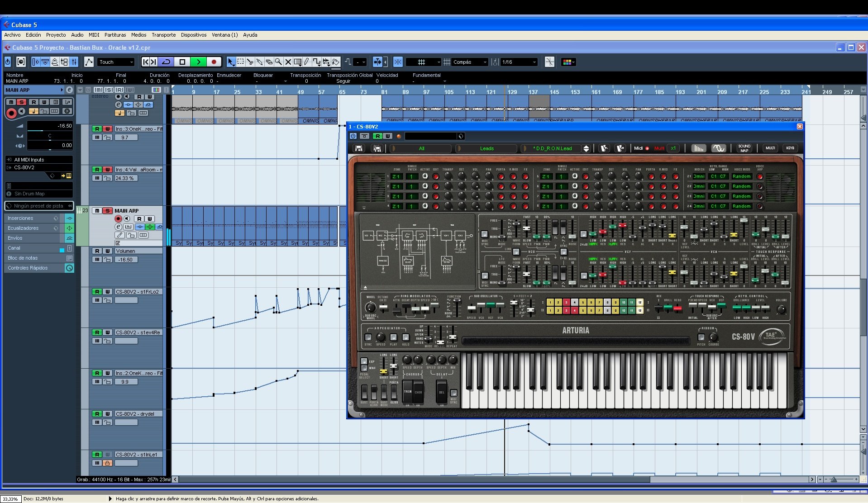Select the Erase tool
The height and width of the screenshot is (503, 868).
click(269, 62)
